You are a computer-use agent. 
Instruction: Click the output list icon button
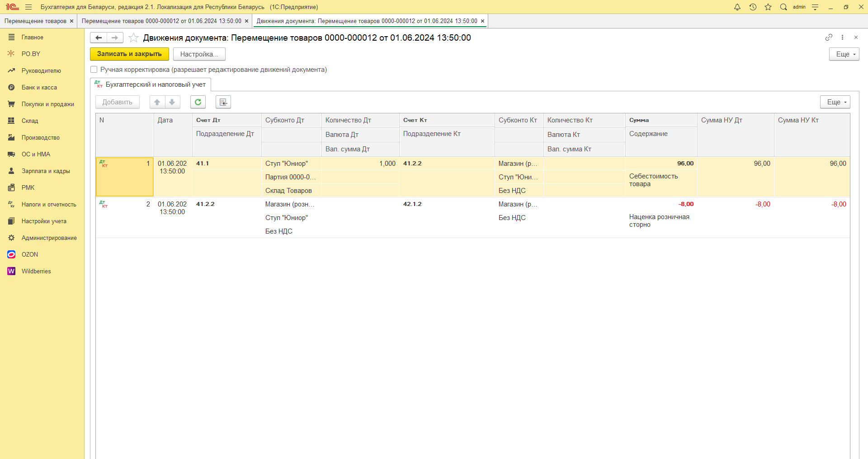(223, 102)
